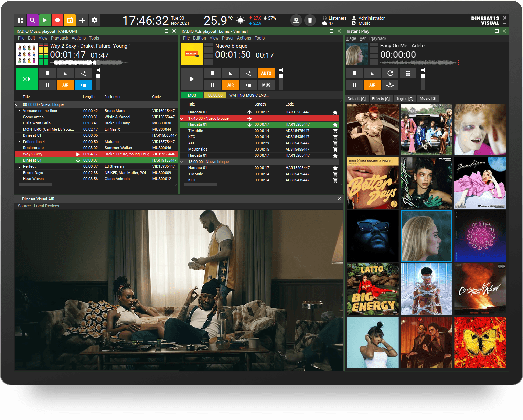
Task: Pause the RADIO Ads playout player
Action: tap(213, 85)
